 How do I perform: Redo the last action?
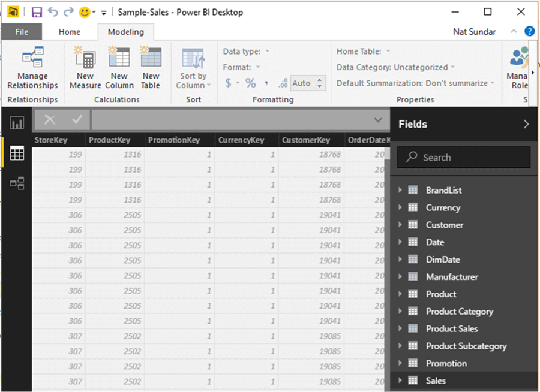pos(68,12)
